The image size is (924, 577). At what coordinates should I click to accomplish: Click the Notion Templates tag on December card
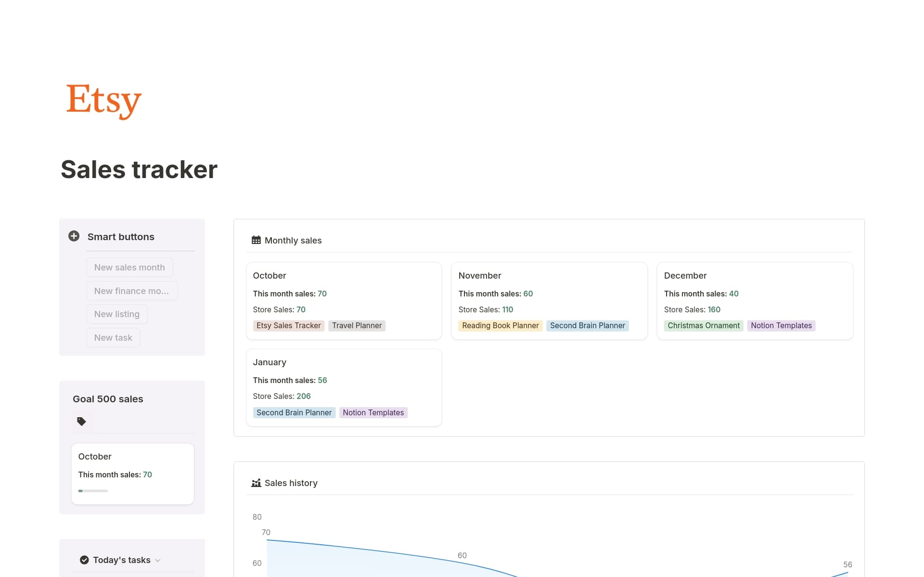(x=781, y=325)
